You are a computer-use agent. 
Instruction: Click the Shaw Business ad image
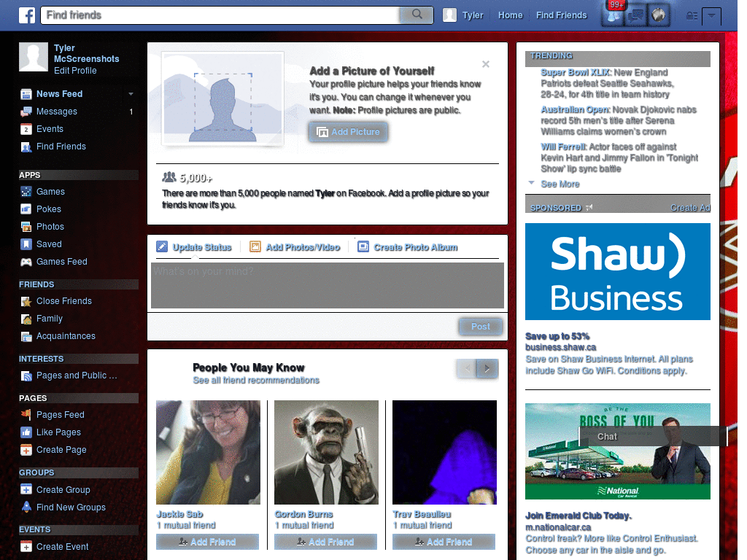click(x=617, y=271)
